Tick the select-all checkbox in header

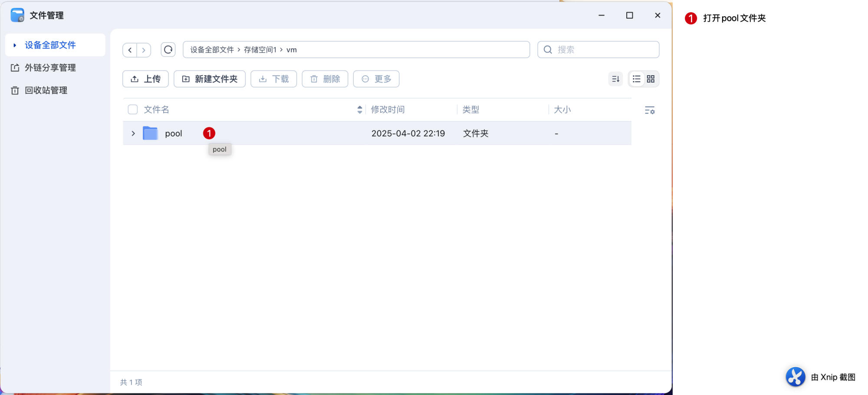133,110
